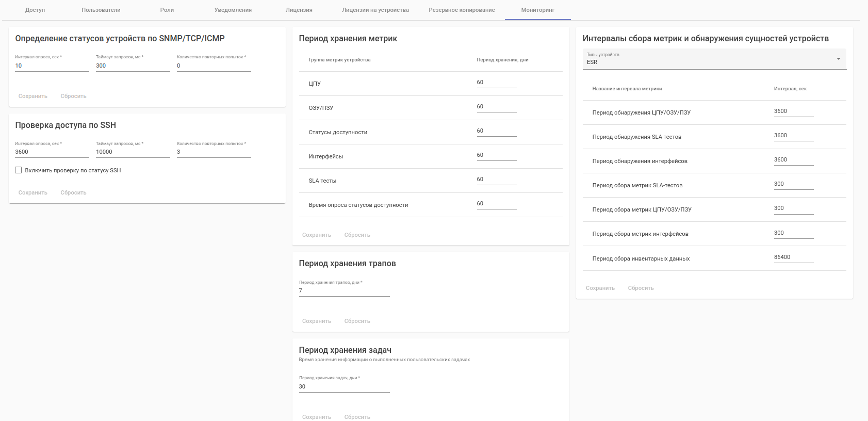Switch to the Доступ tab
This screenshot has height=421, width=868.
pyautogui.click(x=35, y=10)
